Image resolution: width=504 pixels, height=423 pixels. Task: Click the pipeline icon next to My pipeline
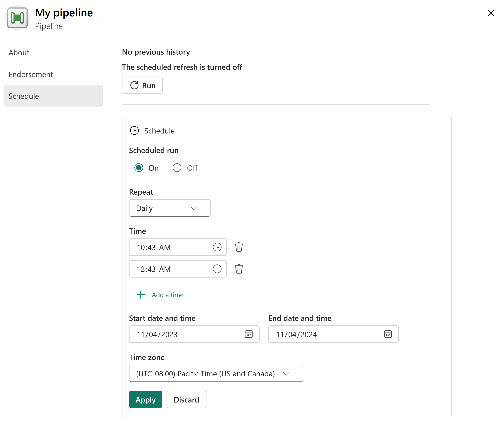[17, 18]
